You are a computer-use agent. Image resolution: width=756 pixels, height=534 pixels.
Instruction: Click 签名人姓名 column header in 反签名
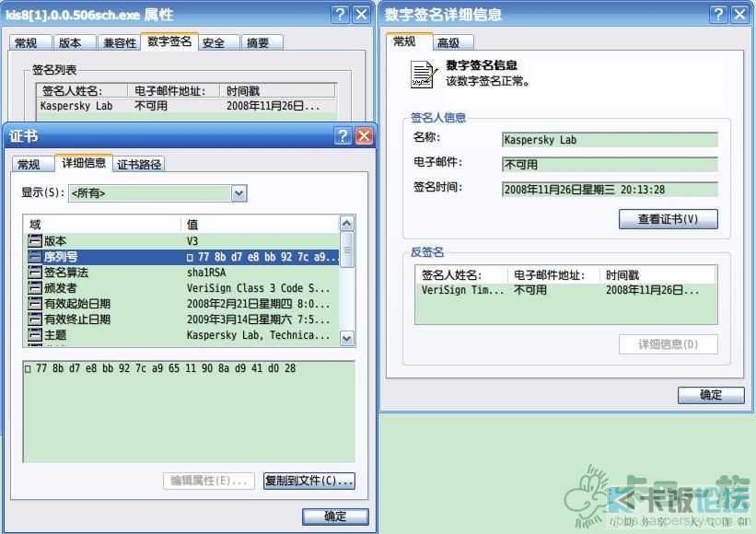click(461, 275)
